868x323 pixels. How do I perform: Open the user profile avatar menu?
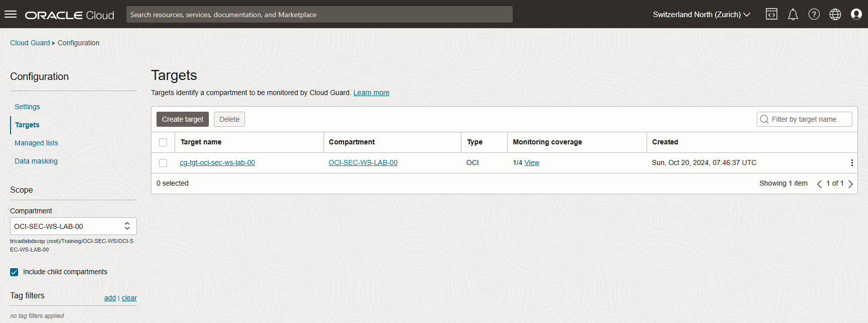tap(856, 14)
